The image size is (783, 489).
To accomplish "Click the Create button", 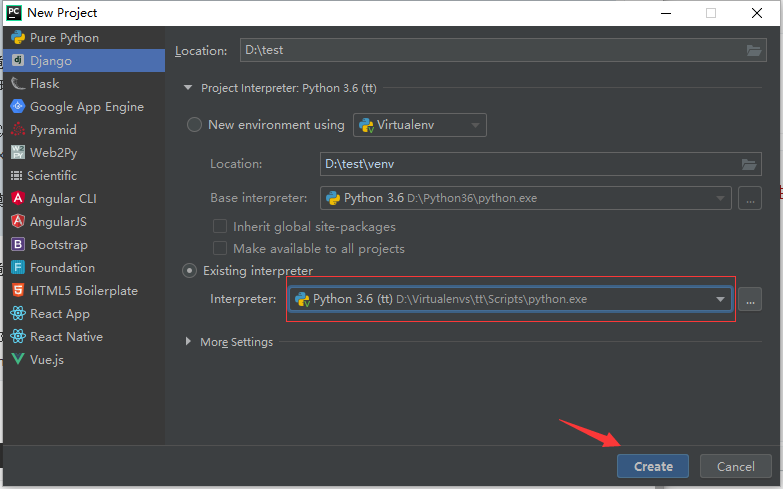I will click(653, 466).
